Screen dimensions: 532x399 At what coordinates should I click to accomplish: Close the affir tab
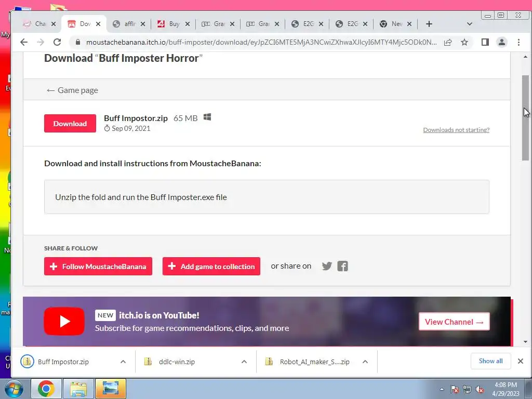point(143,24)
